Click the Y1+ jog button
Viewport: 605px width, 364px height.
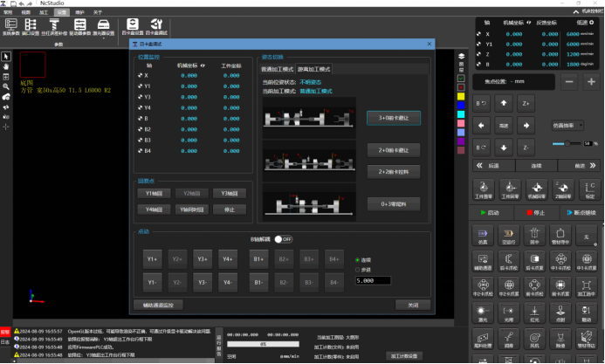click(153, 259)
